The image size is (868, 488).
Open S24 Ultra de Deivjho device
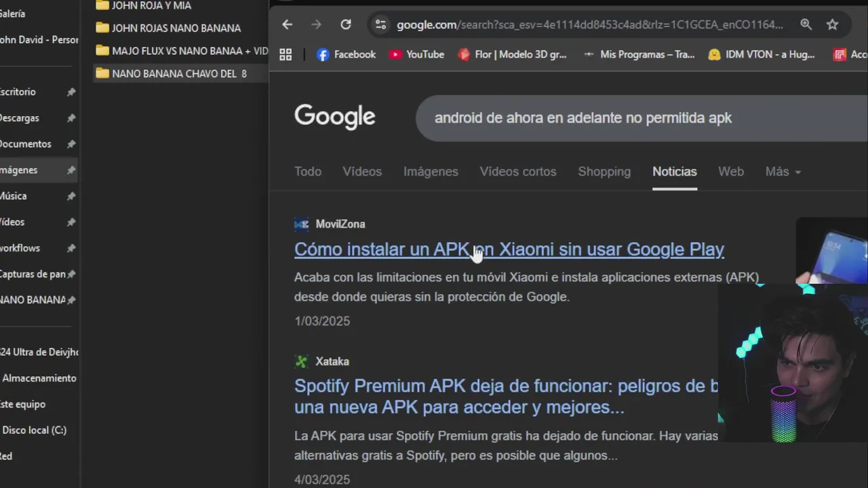(39, 352)
